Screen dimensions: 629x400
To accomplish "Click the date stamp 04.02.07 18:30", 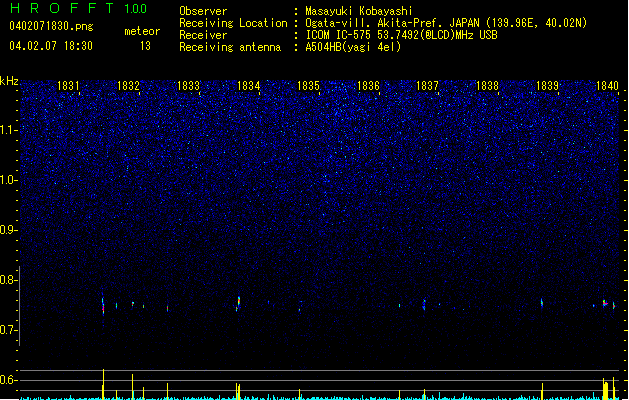I will [51, 46].
